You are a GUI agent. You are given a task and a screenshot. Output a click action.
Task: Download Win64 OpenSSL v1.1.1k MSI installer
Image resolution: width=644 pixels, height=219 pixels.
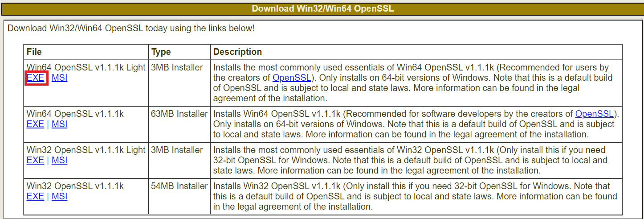pyautogui.click(x=59, y=124)
